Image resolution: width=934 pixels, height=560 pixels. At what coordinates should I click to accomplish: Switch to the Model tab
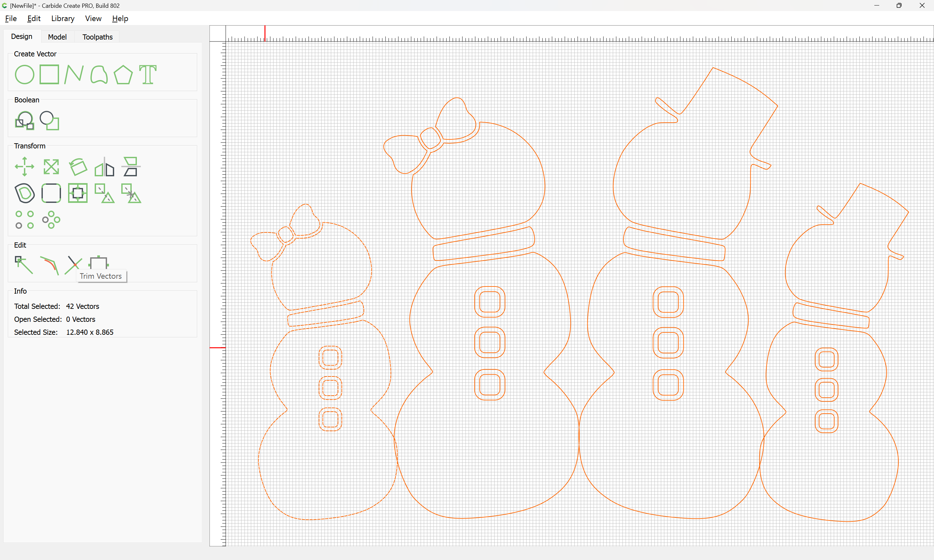pos(57,37)
